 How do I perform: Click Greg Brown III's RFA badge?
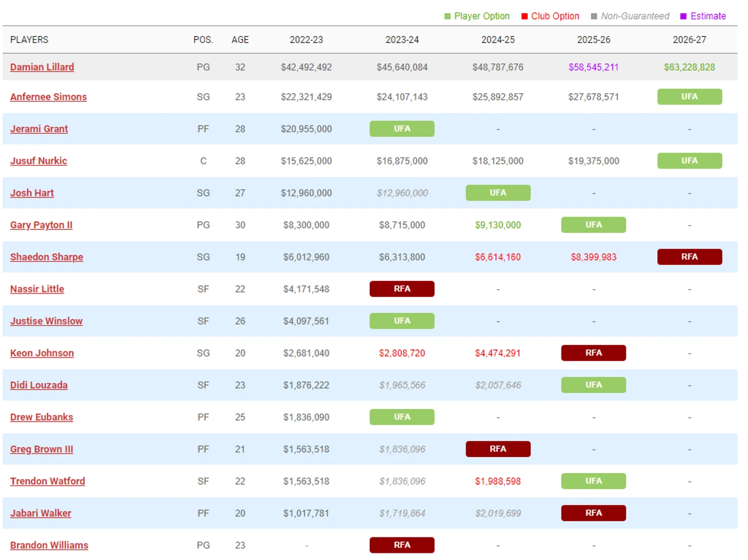[x=498, y=449]
